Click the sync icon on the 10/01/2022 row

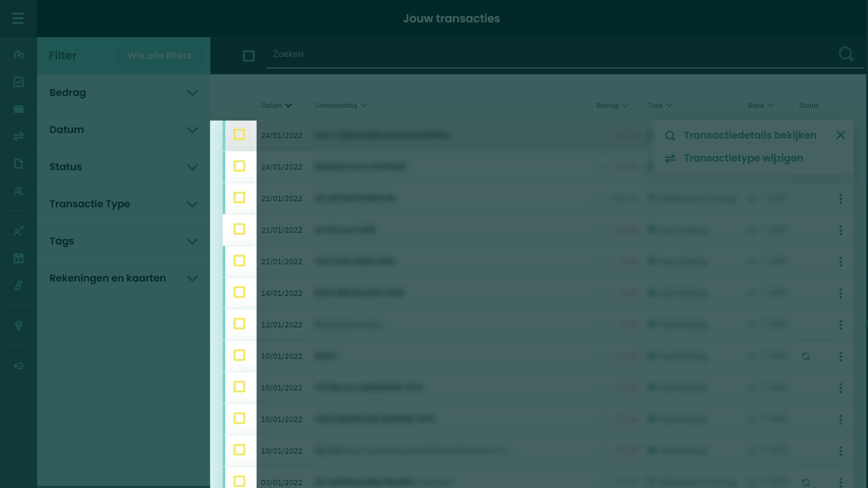[x=806, y=357]
